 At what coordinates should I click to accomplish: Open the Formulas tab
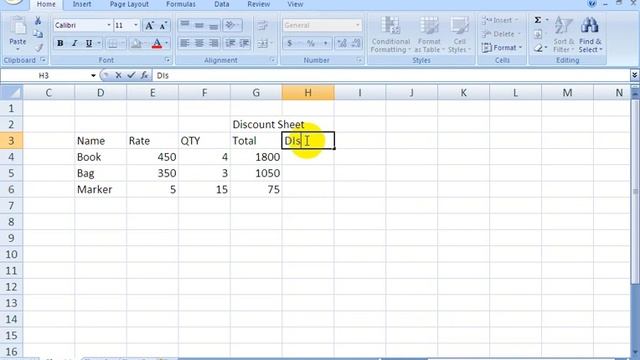pyautogui.click(x=181, y=4)
